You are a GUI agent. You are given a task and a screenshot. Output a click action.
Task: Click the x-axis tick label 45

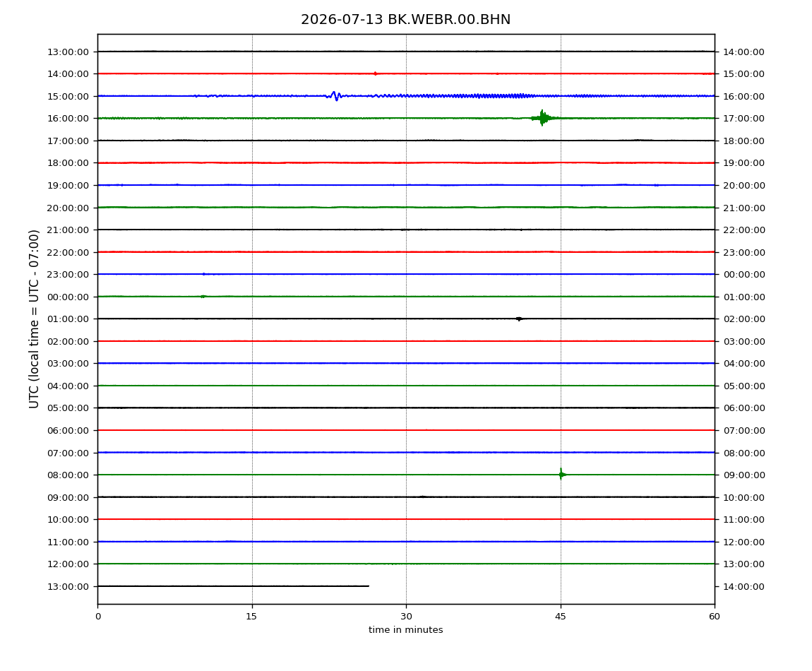(561, 616)
